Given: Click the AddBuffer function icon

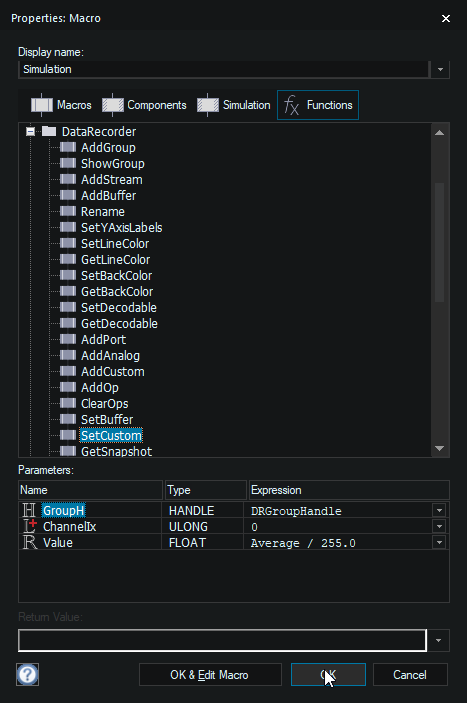Looking at the screenshot, I should 68,195.
